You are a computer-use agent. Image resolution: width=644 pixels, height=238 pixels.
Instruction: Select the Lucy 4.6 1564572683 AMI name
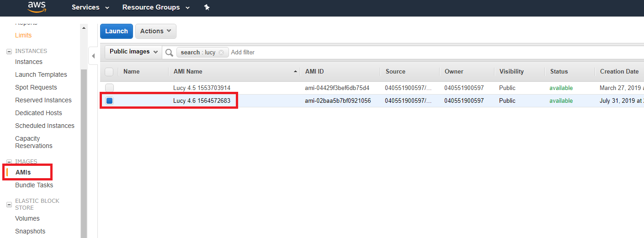point(202,101)
